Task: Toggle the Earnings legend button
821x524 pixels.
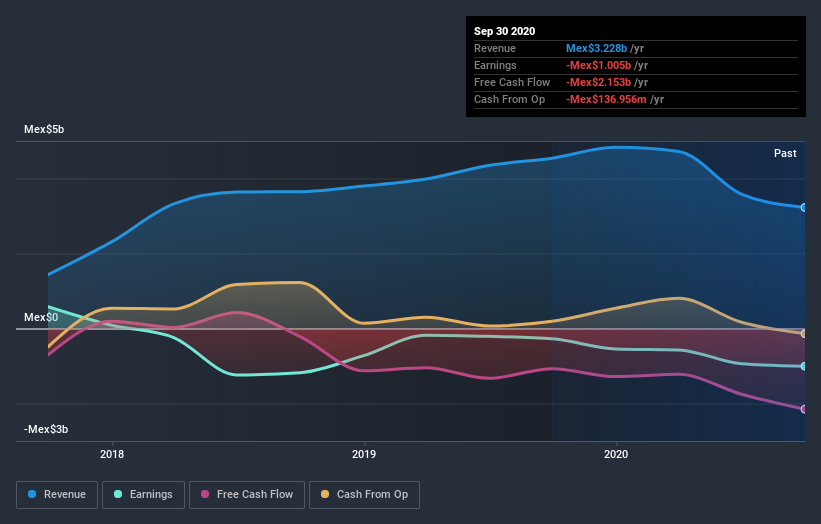Action: point(143,495)
